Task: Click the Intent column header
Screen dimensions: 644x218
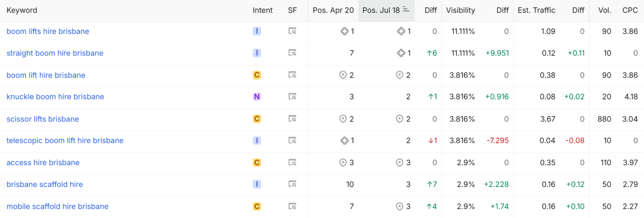Action: click(263, 10)
